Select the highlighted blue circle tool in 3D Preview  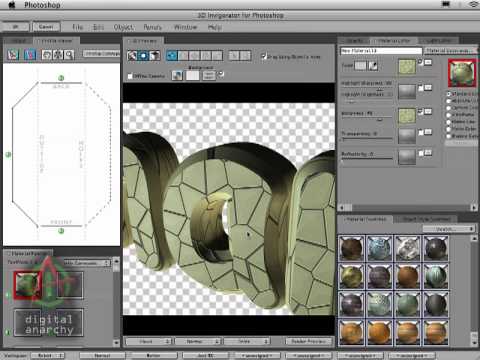coord(143,55)
